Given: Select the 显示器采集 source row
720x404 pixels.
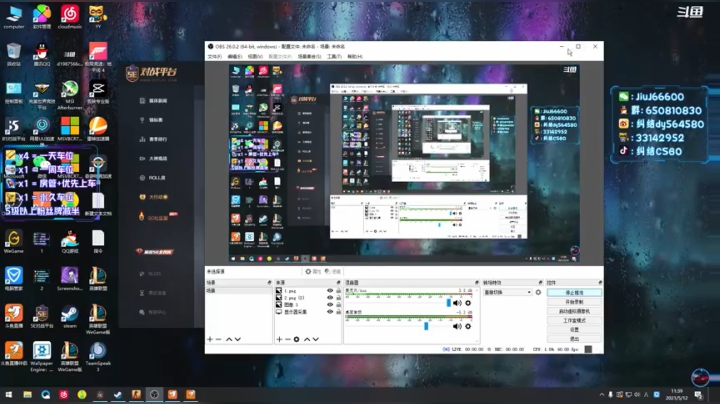Looking at the screenshot, I should 308,312.
